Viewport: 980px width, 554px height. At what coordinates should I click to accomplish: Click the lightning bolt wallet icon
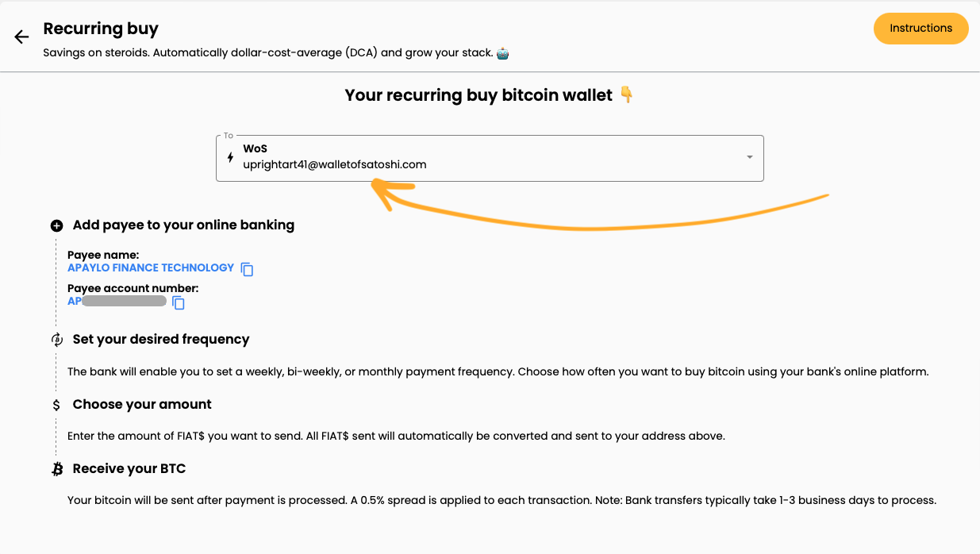click(x=230, y=157)
